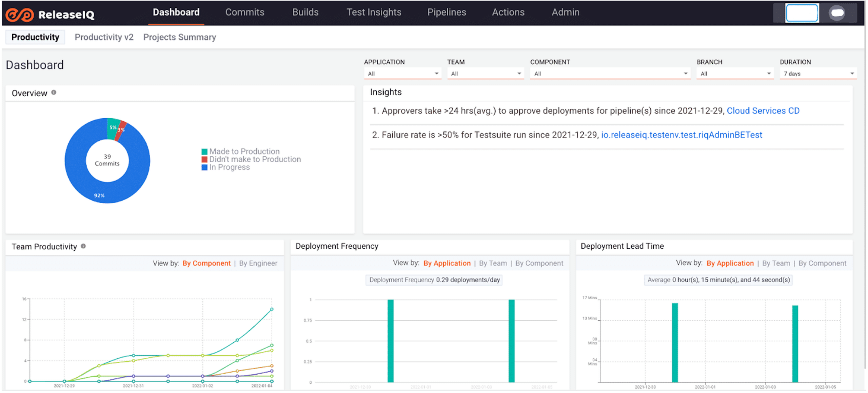This screenshot has height=393, width=868.
Task: Toggle In Progress legend swatch
Action: click(204, 167)
